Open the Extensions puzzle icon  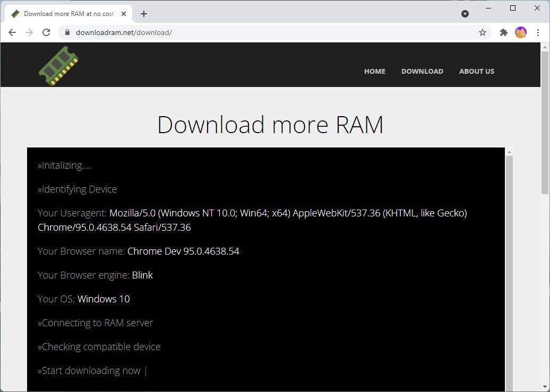coord(503,32)
